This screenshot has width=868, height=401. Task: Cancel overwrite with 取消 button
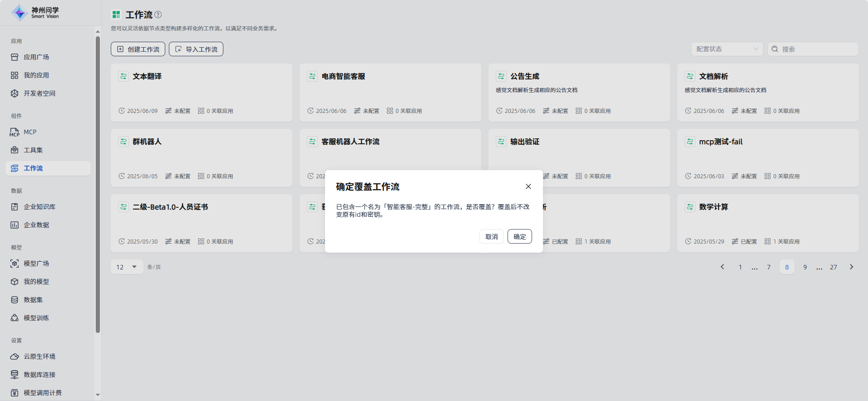coord(491,236)
